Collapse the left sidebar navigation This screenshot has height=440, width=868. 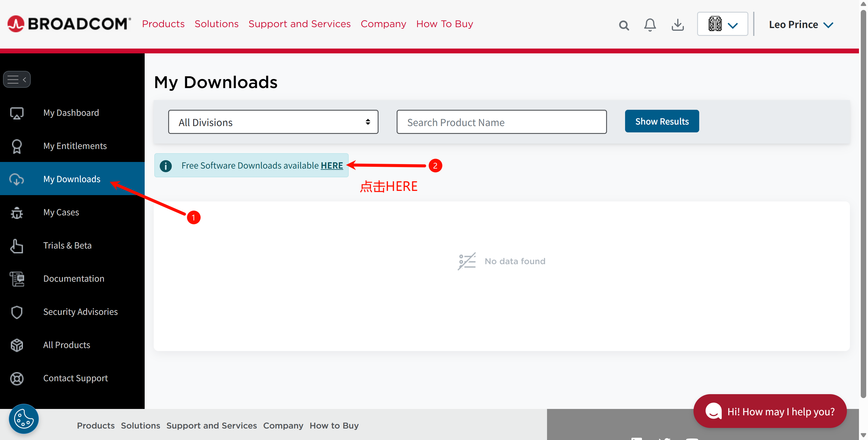[x=17, y=79]
